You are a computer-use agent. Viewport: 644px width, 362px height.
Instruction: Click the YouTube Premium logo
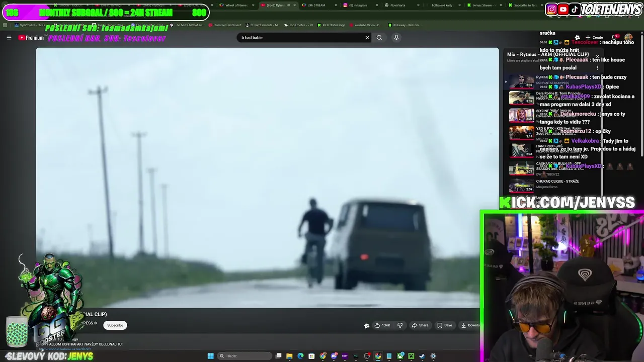[x=31, y=38]
